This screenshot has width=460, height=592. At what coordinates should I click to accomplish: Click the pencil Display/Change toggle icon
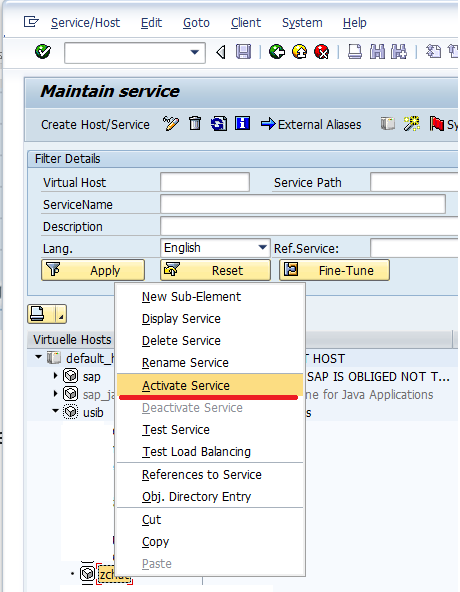pos(171,123)
